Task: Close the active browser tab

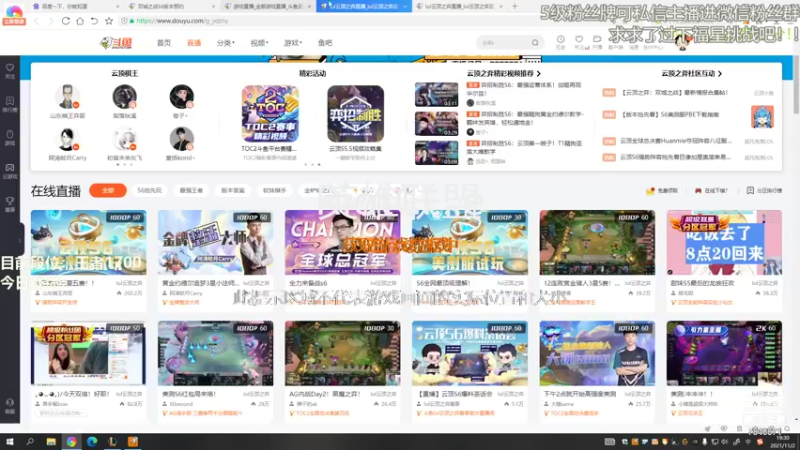Action: 405,6
